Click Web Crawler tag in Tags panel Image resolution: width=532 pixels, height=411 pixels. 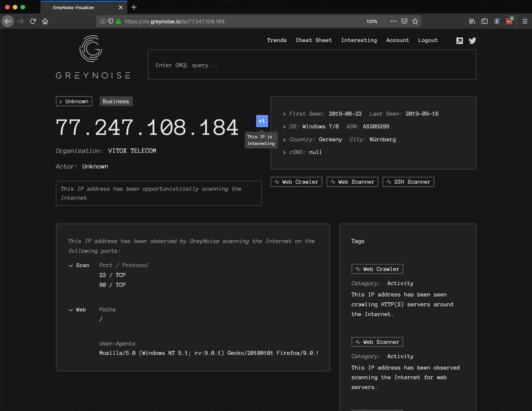pyautogui.click(x=377, y=269)
